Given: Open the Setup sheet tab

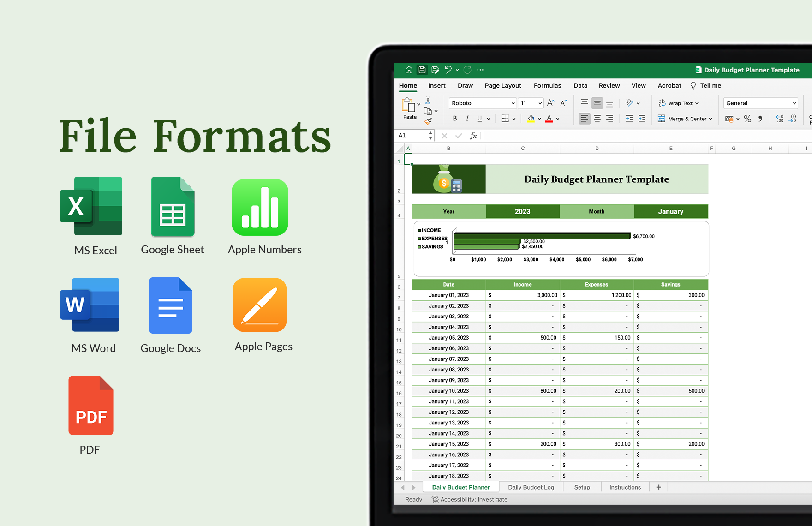Looking at the screenshot, I should point(582,487).
